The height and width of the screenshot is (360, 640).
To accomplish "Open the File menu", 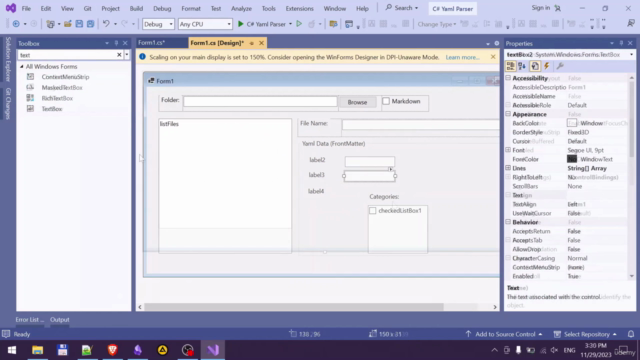I will (x=26, y=8).
